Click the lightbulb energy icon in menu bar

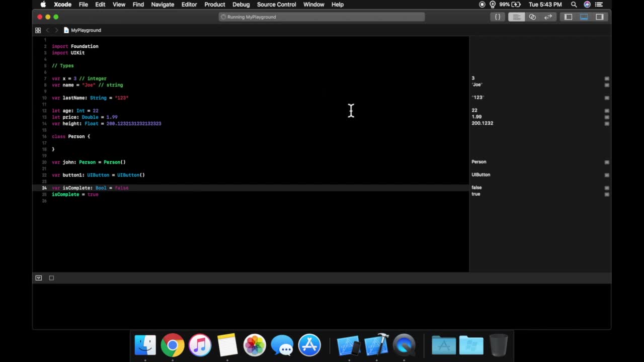click(492, 5)
